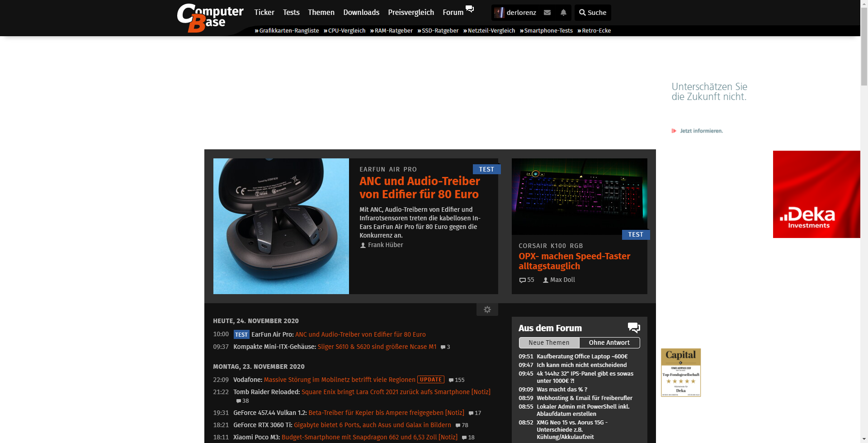
Task: Open ANC und Audio-Treiber link in 10:00 ticker row
Action: [360, 335]
